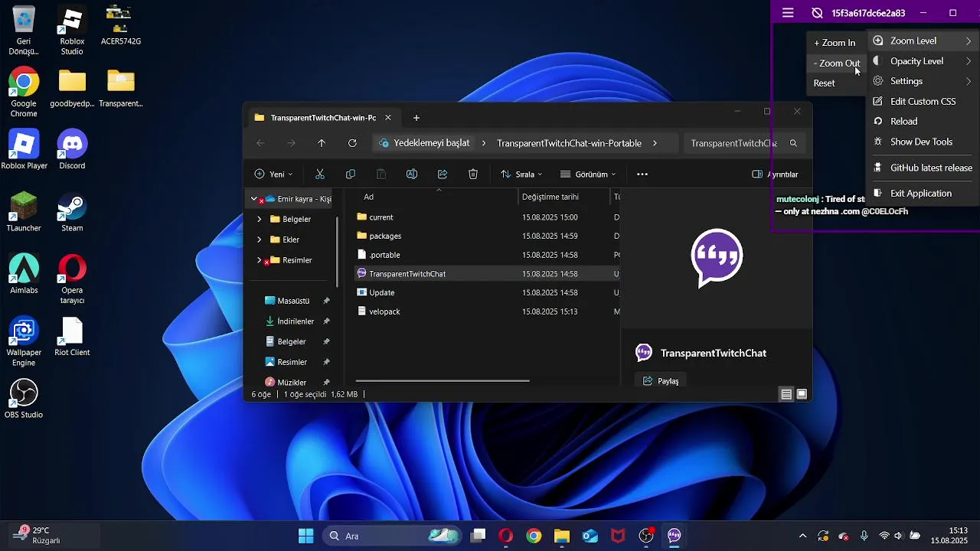Viewport: 980px width, 551px height.
Task: Open the three-dot more options menu
Action: pos(642,174)
